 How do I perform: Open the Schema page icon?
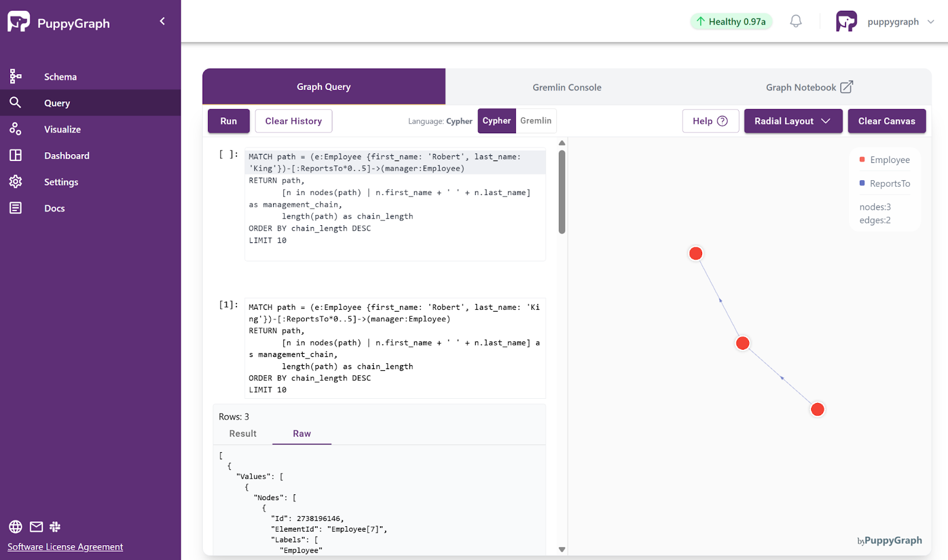coord(15,76)
